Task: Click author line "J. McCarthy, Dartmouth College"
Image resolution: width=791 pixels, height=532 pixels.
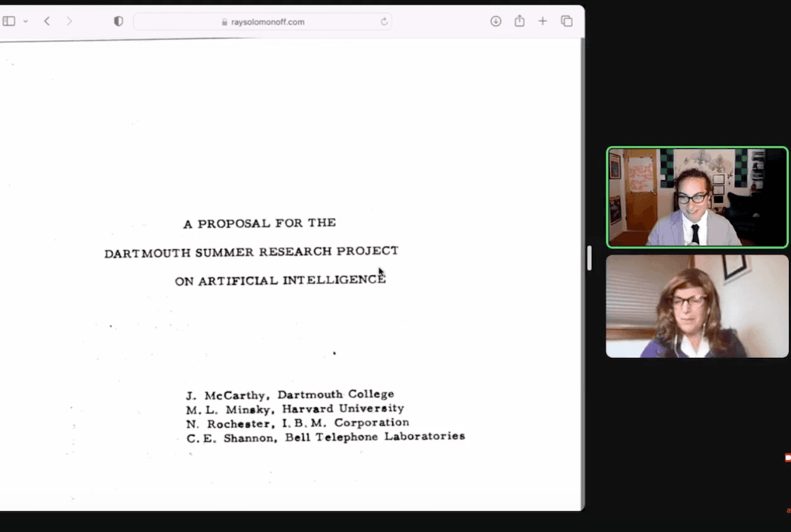Action: (x=290, y=395)
